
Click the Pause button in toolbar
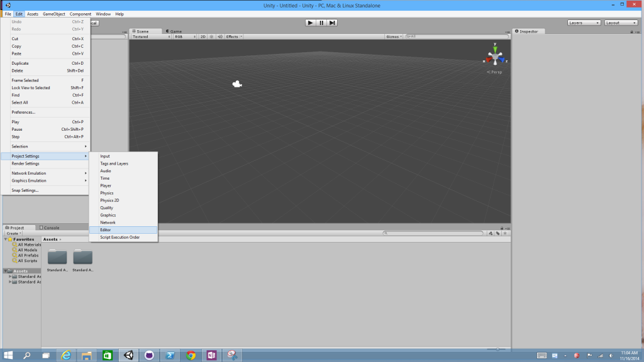click(321, 23)
